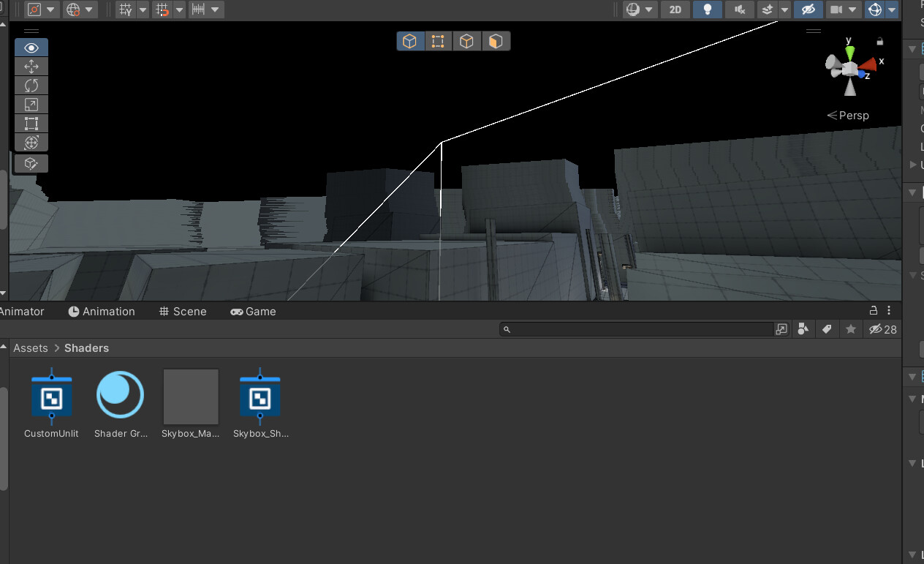Select the Scale tool
This screenshot has width=924, height=564.
coord(31,105)
